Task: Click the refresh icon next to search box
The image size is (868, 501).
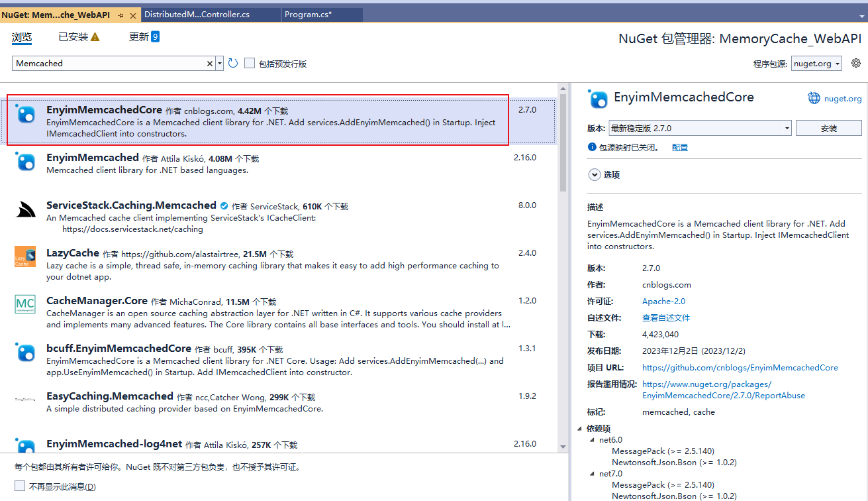Action: click(x=233, y=63)
